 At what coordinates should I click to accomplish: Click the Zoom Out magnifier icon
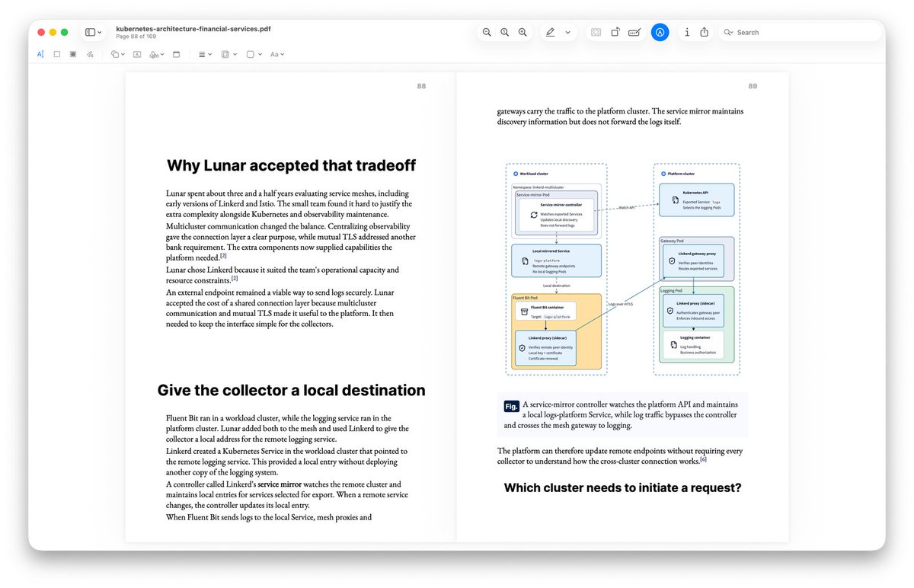pos(487,32)
